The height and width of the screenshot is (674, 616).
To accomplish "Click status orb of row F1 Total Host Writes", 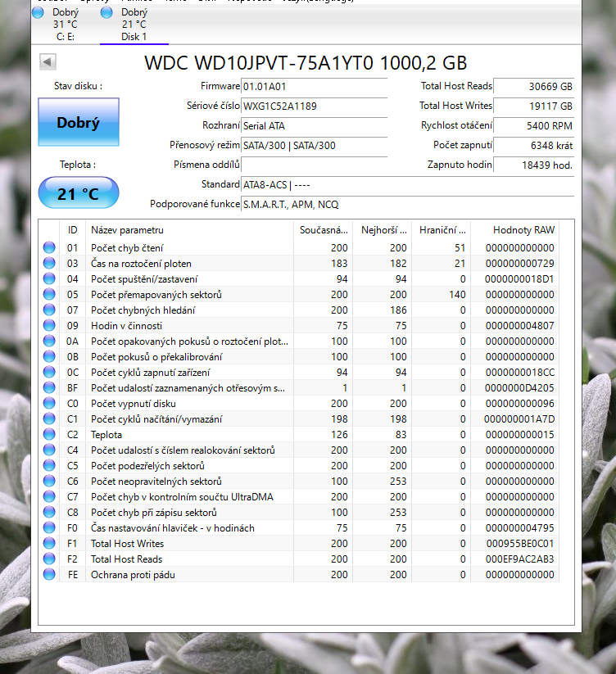I will pyautogui.click(x=49, y=543).
